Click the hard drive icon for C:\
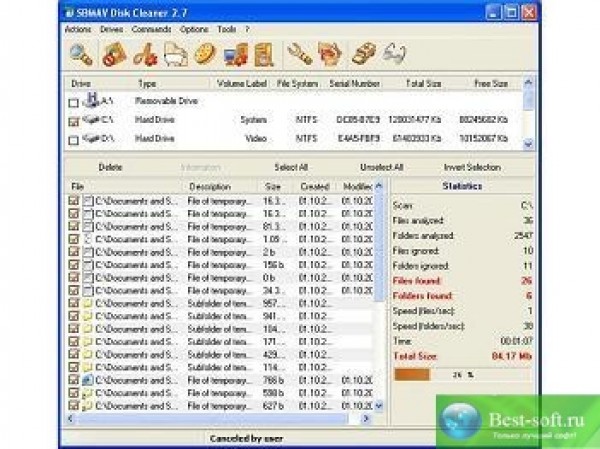 pyautogui.click(x=91, y=120)
